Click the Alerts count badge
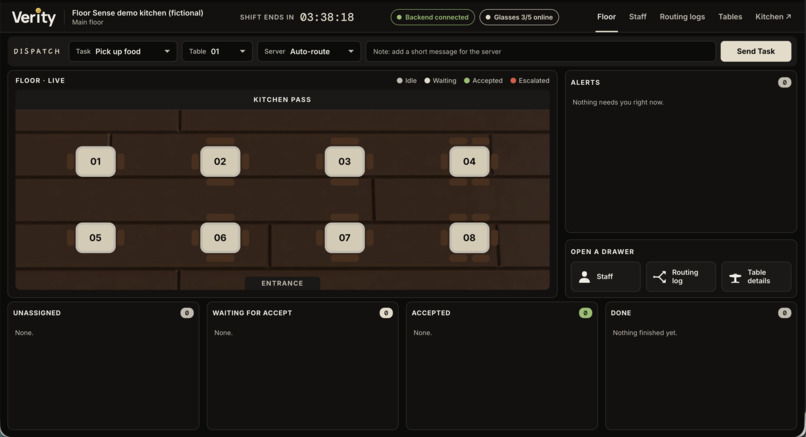The width and height of the screenshot is (806, 437). [784, 82]
